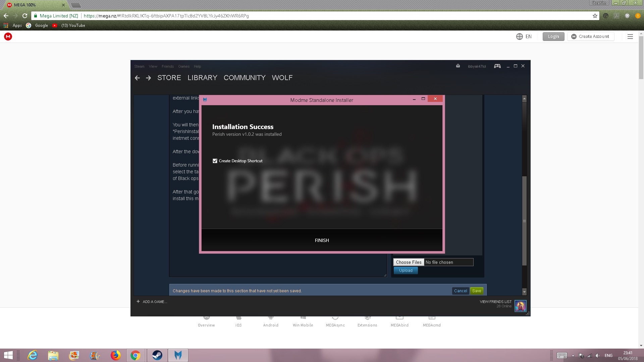644x362 pixels.
Task: Click Steam back navigation arrow
Action: [137, 78]
